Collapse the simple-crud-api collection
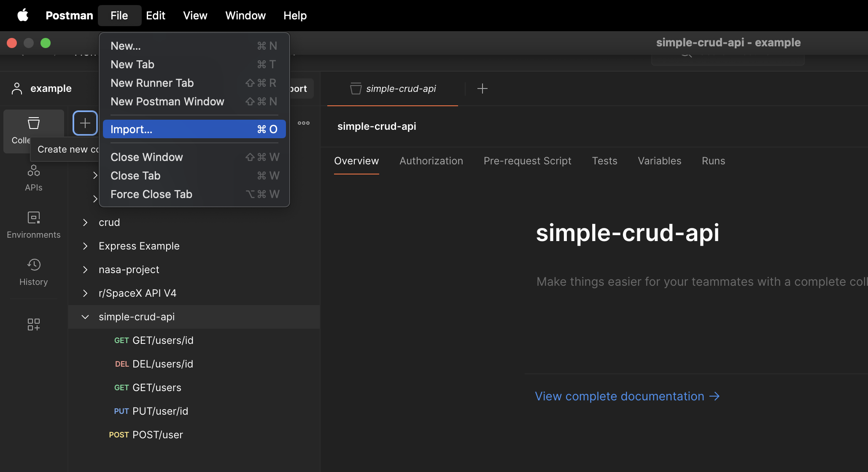 tap(85, 317)
